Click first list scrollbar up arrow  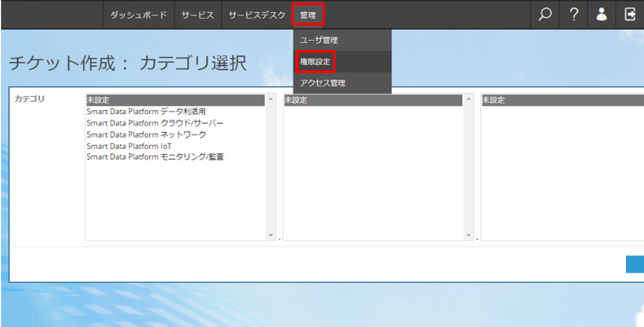271,99
